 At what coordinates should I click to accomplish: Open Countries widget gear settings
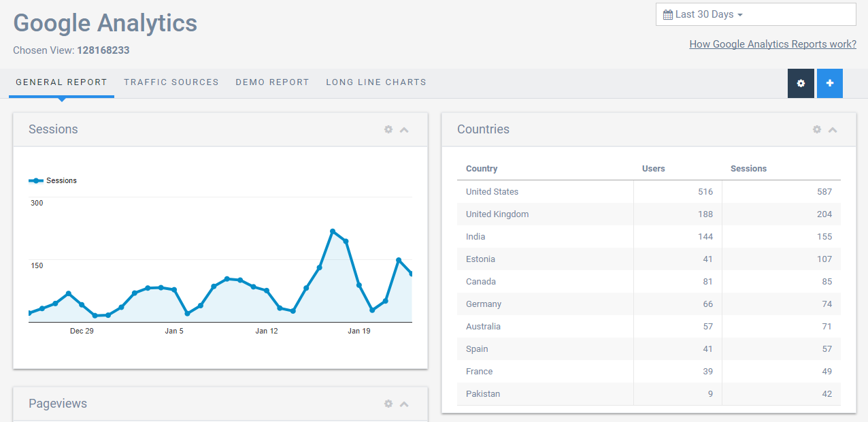tap(817, 129)
